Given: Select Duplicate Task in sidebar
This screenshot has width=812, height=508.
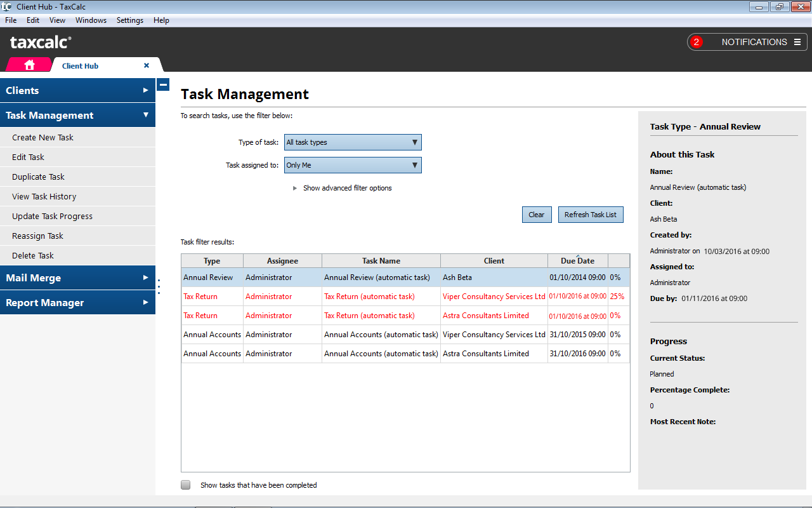Looking at the screenshot, I should pyautogui.click(x=77, y=177).
